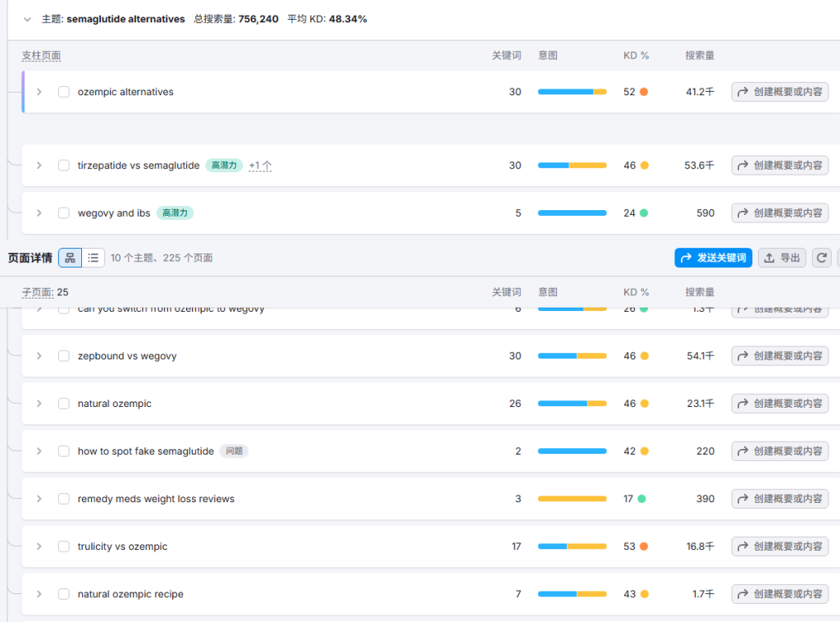Click the lower 意图 column header
The width and height of the screenshot is (840, 622).
pyautogui.click(x=548, y=292)
